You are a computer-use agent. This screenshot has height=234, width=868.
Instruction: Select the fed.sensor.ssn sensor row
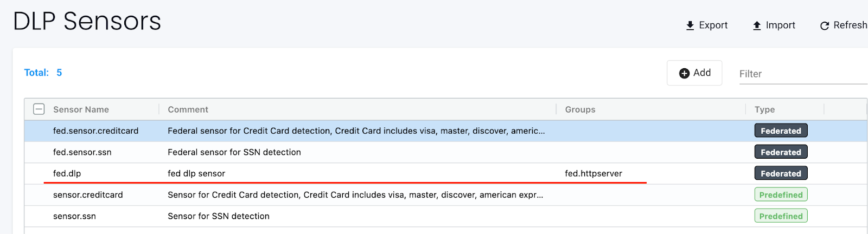pyautogui.click(x=82, y=152)
